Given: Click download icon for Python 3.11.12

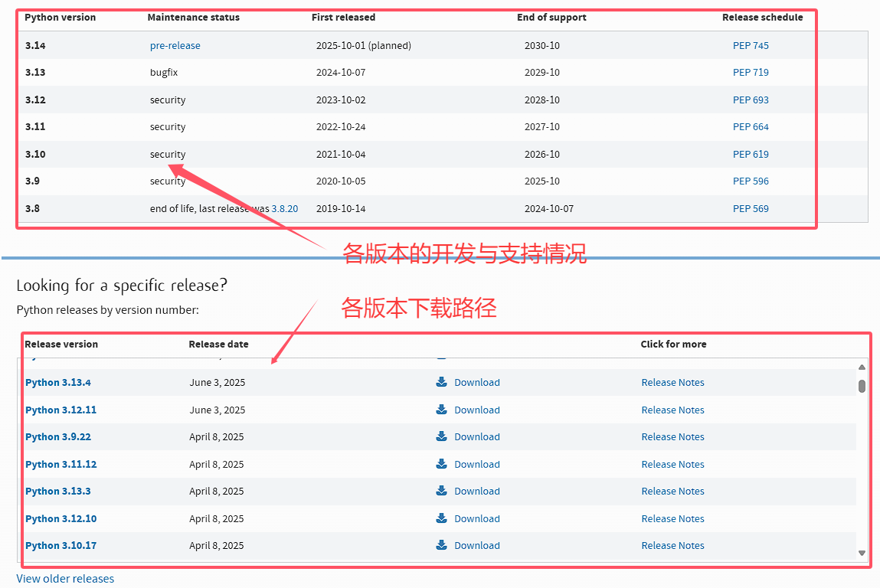Looking at the screenshot, I should [442, 464].
